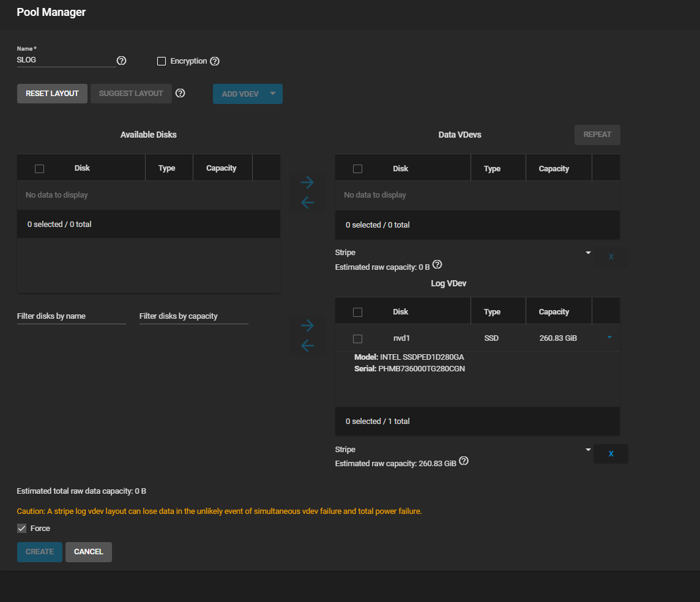Click the stripe log vdev caution message
Screen dimensions: 700x602
(x=219, y=511)
